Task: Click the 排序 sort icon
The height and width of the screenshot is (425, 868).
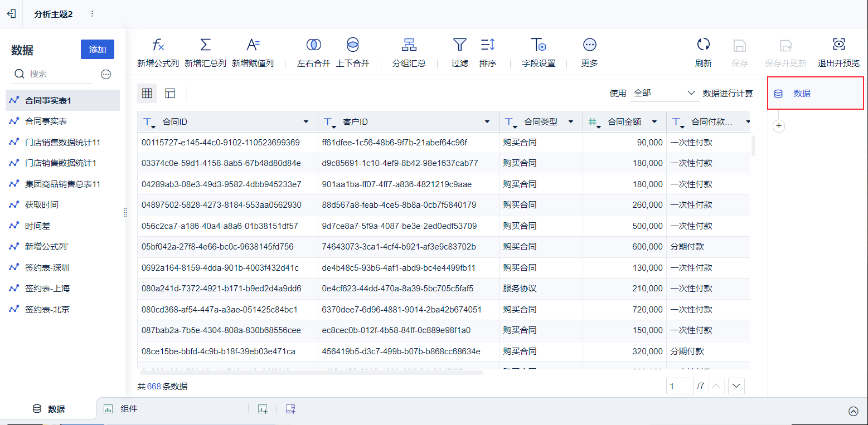Action: point(488,45)
